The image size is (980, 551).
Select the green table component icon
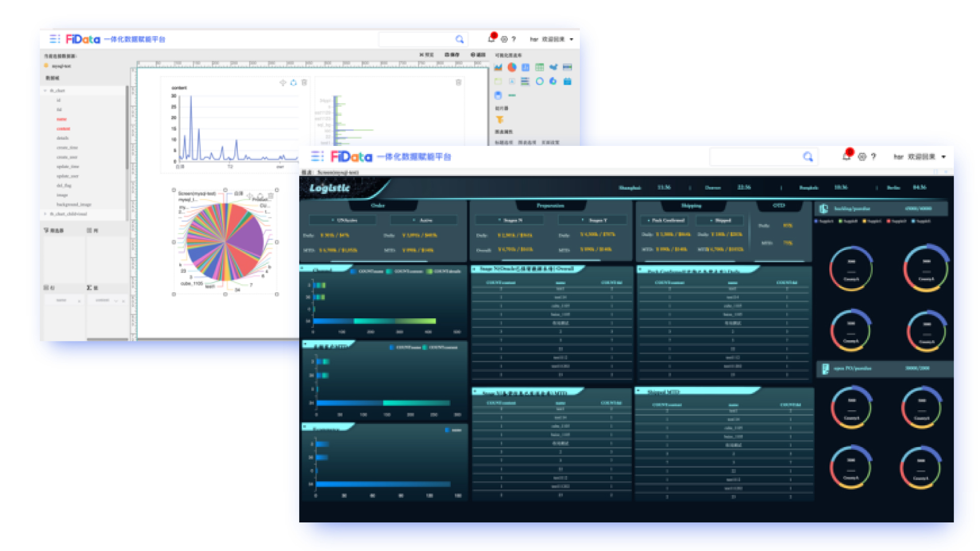[540, 67]
